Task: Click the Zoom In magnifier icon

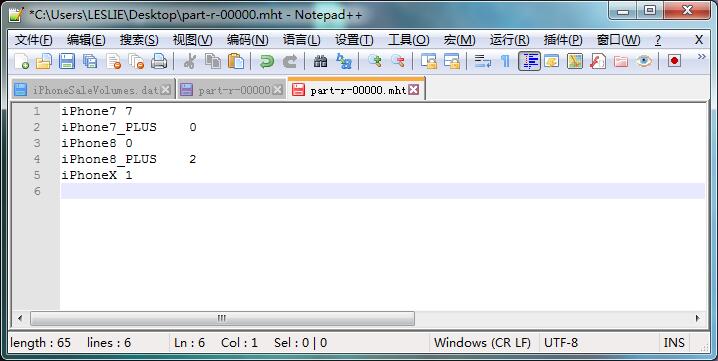Action: tap(375, 61)
